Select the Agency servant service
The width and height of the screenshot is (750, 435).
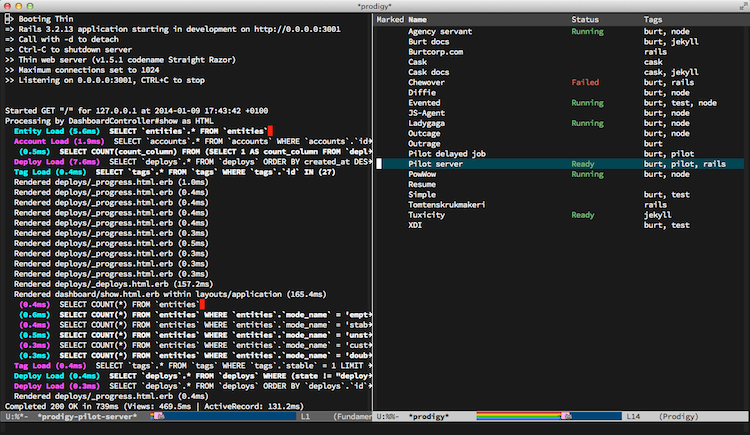(441, 31)
